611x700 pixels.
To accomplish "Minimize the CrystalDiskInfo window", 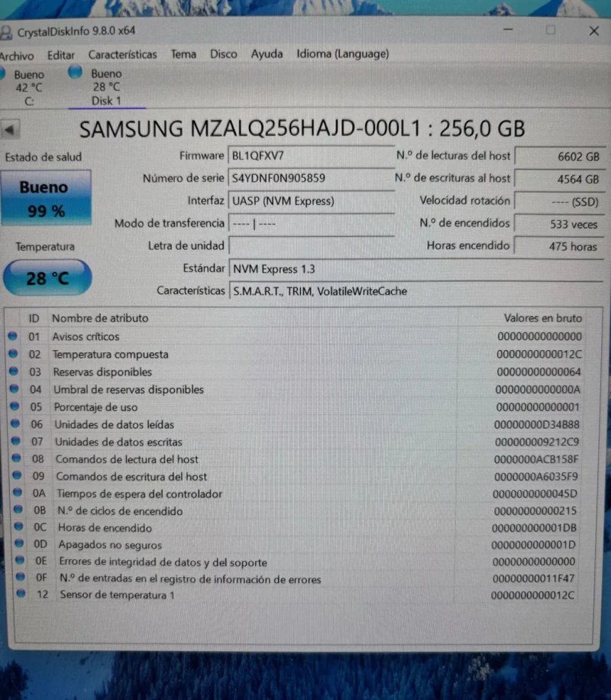I will 508,30.
